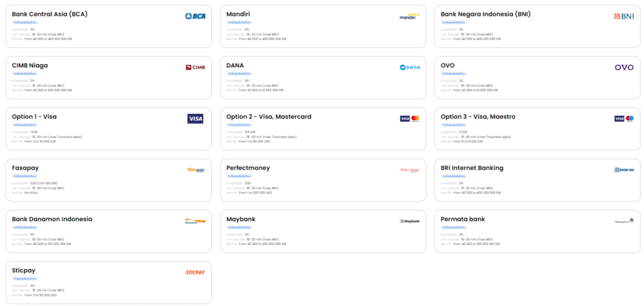This screenshot has width=644, height=306.
Task: Click the CIMB logo
Action: (x=195, y=67)
